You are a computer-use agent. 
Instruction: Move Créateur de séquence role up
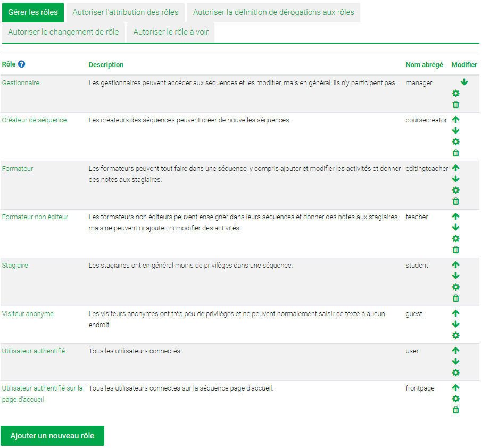[x=455, y=120]
